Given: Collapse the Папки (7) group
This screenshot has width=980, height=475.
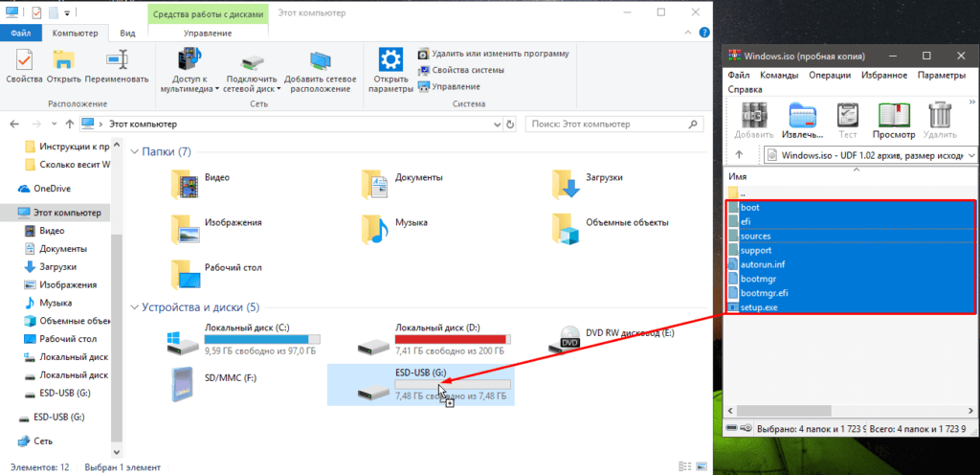Looking at the screenshot, I should coord(134,151).
